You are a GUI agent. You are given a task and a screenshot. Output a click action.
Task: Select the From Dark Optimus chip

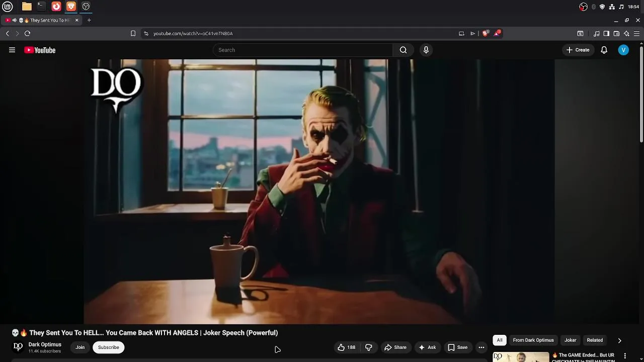533,340
